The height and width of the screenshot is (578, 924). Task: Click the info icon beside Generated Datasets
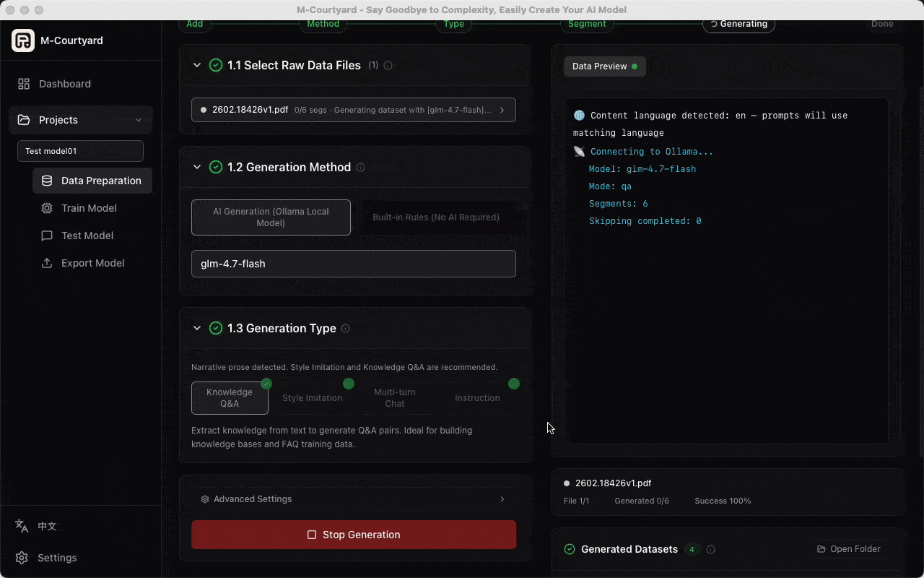(710, 550)
